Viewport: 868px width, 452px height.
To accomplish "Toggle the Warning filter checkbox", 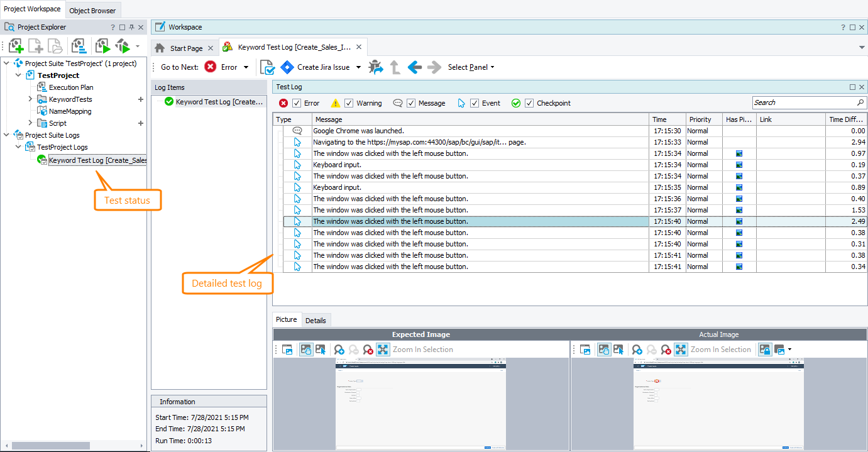I will tap(349, 103).
